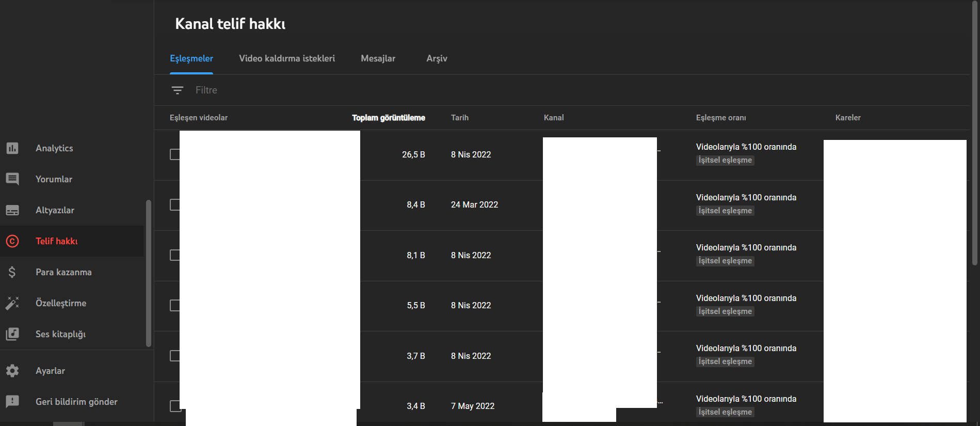Click the date 7 May 2022
980x426 pixels.
pos(473,406)
